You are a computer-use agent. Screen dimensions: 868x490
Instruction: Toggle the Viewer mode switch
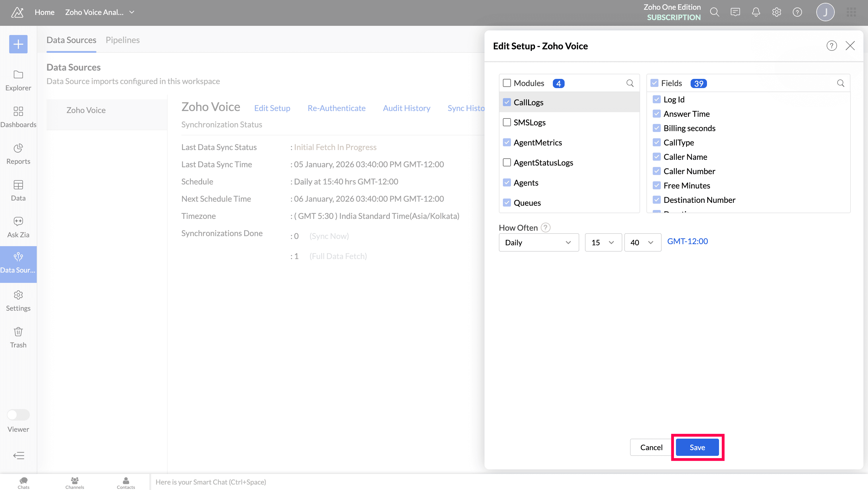[18, 415]
